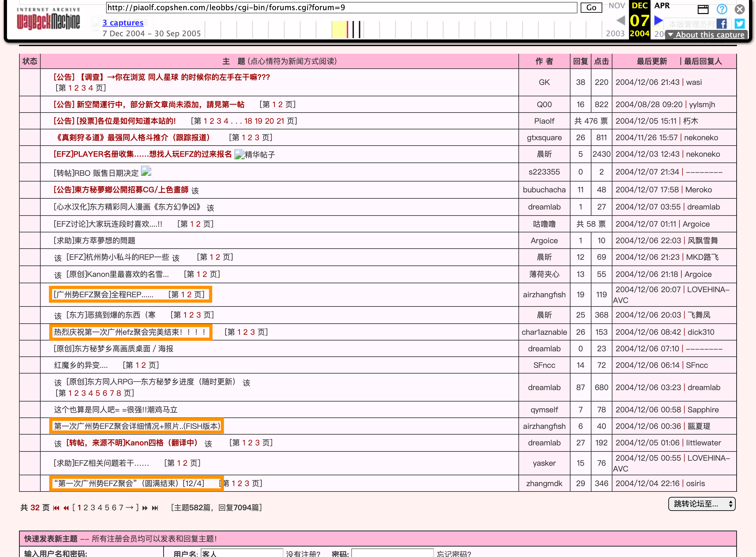Click the 2430 view count cell

pos(601,154)
